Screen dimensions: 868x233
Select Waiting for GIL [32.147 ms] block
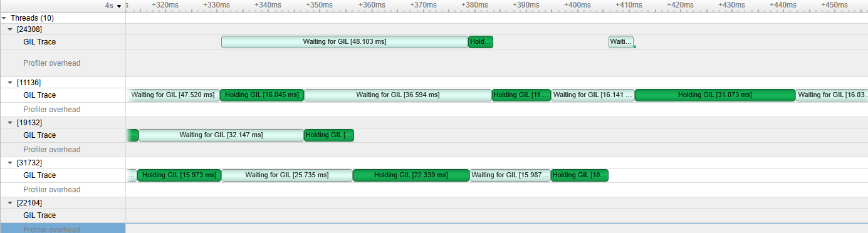pyautogui.click(x=221, y=135)
